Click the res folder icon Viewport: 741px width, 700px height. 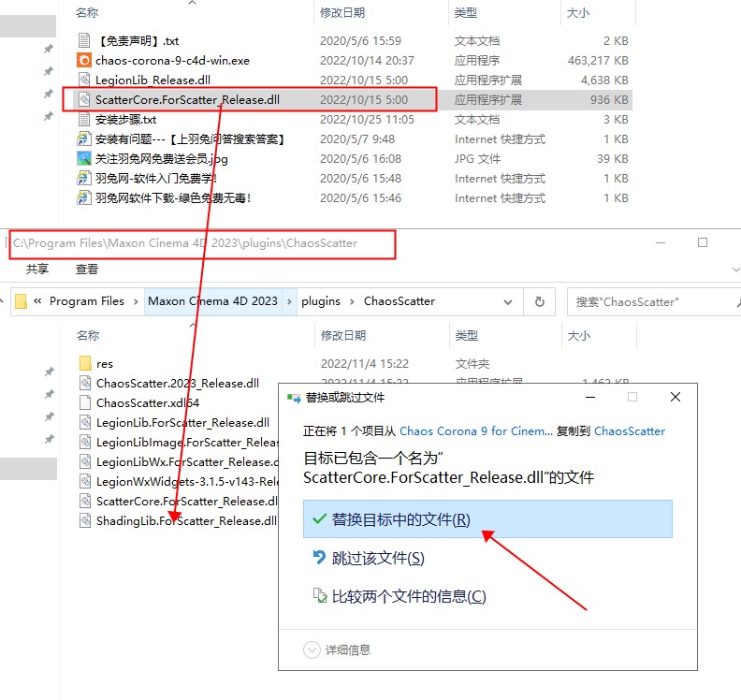coord(85,363)
